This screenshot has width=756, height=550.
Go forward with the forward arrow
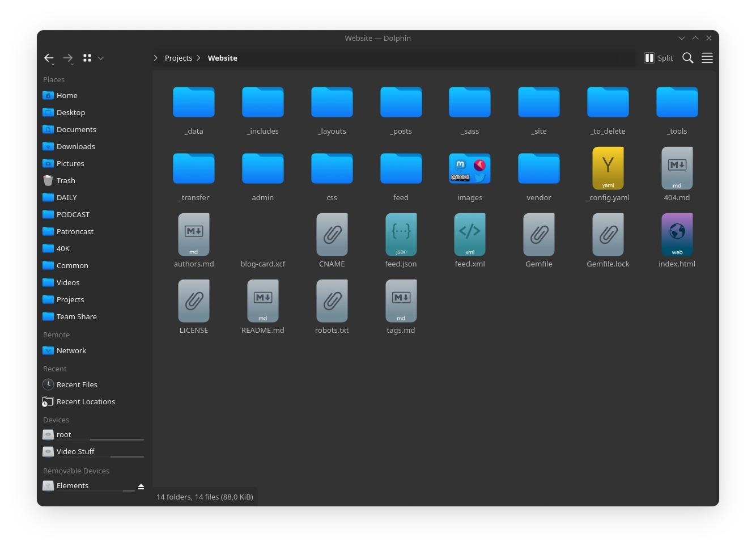click(x=68, y=58)
